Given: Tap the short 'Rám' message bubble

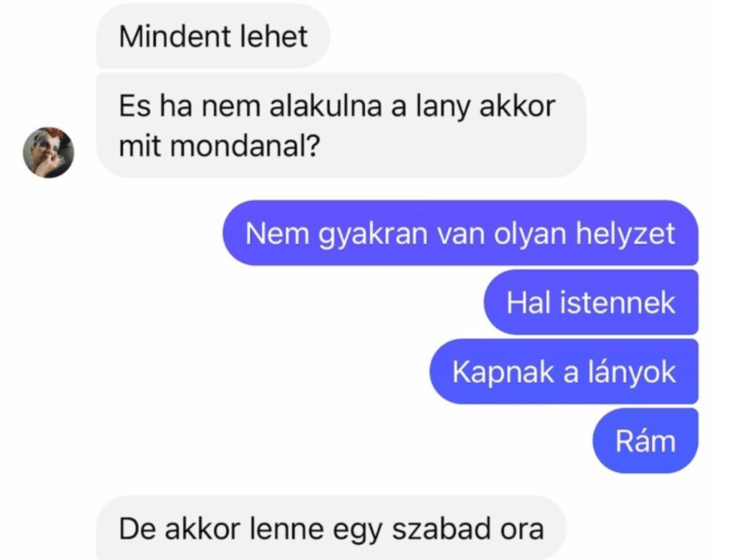Looking at the screenshot, I should click(646, 441).
